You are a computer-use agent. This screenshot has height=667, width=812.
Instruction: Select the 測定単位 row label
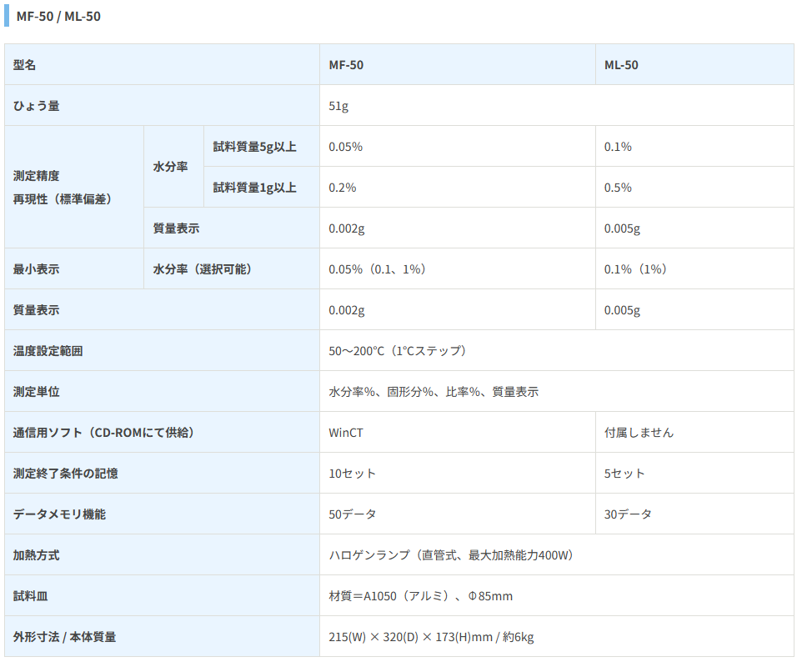(x=37, y=392)
